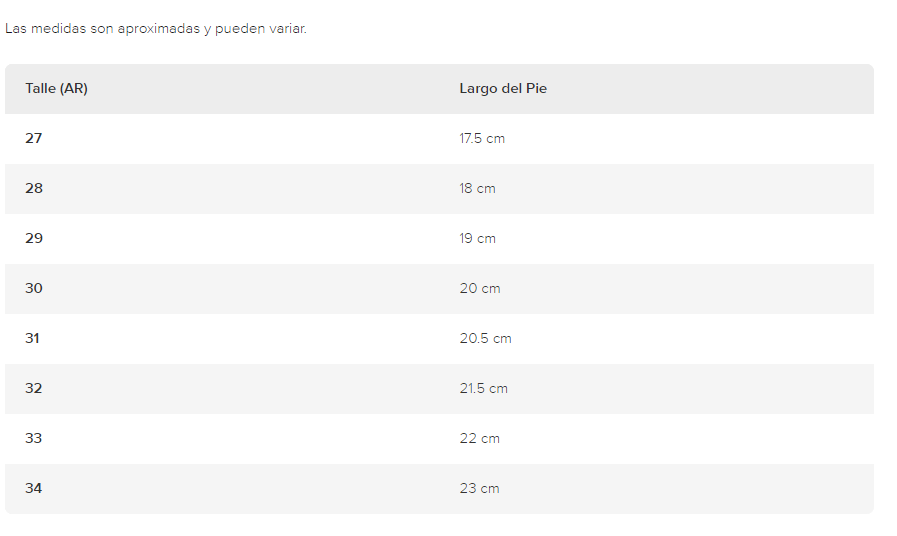The height and width of the screenshot is (536, 897).
Task: Select size 29 in the table
Action: tap(34, 238)
